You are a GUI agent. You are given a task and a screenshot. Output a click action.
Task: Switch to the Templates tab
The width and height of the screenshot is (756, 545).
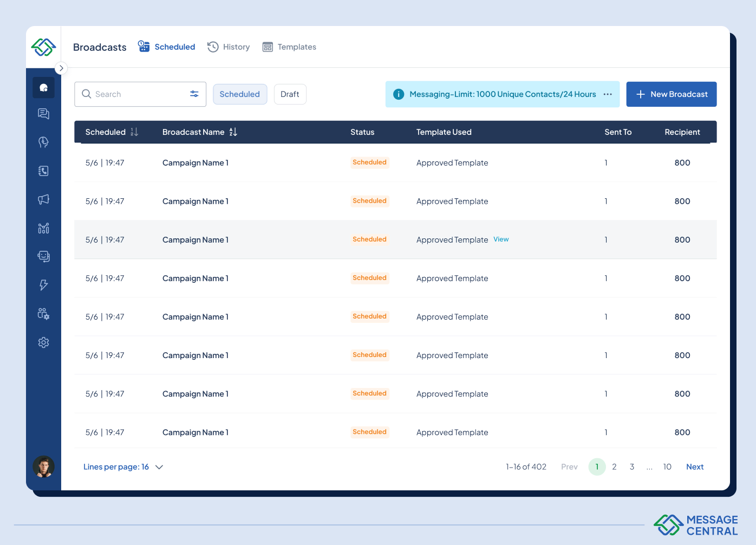pyautogui.click(x=289, y=47)
